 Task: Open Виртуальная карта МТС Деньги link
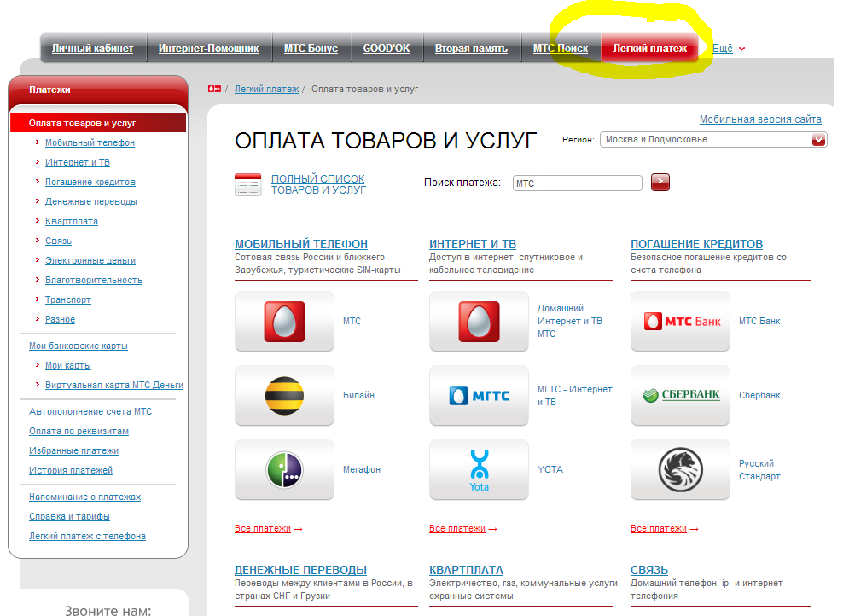pyautogui.click(x=114, y=385)
